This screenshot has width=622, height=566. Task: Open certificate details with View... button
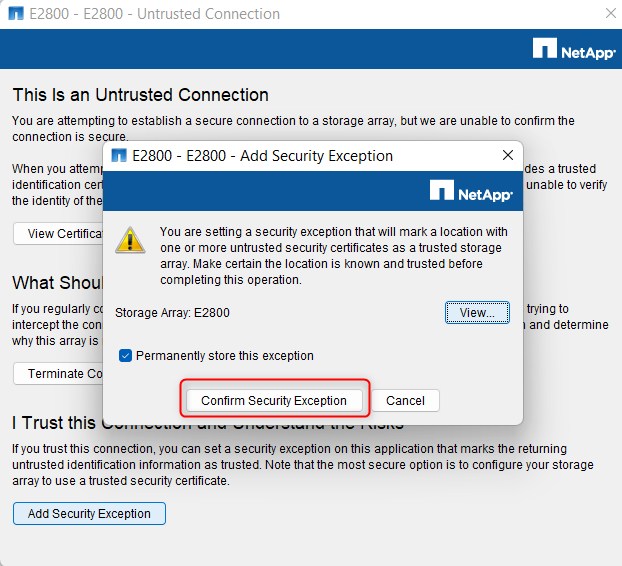click(477, 313)
